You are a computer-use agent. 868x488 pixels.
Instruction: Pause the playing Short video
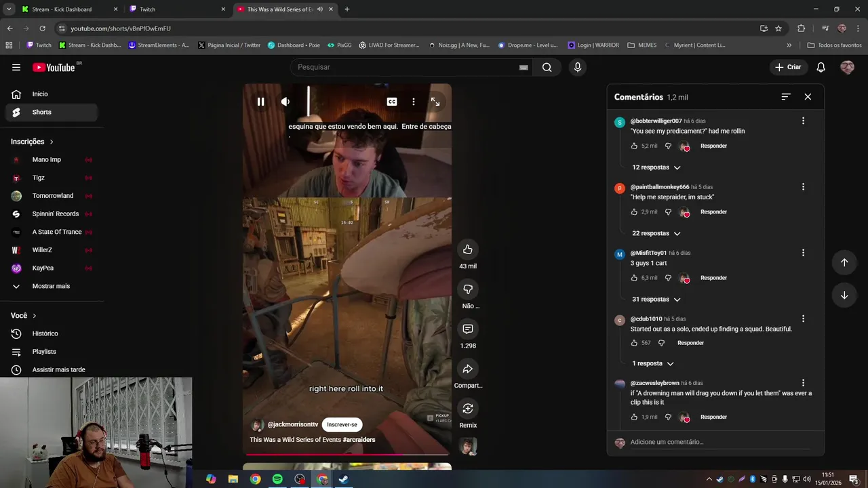[260, 102]
